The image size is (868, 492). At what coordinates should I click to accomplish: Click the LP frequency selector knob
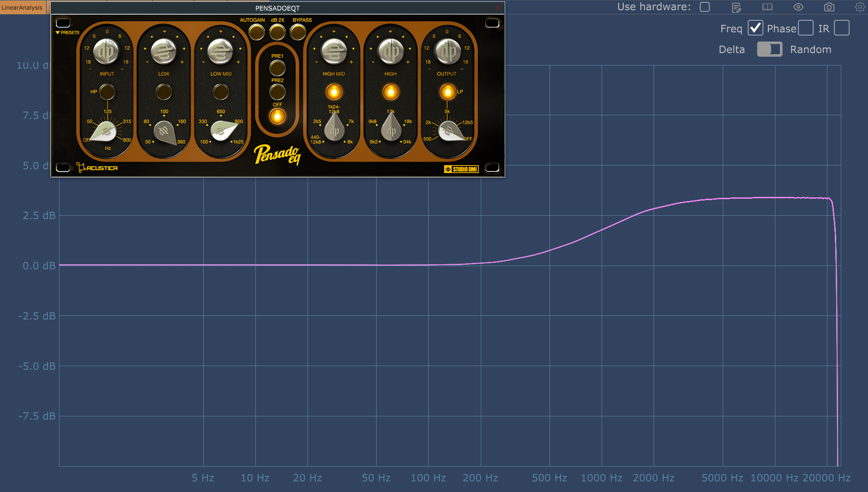point(450,132)
